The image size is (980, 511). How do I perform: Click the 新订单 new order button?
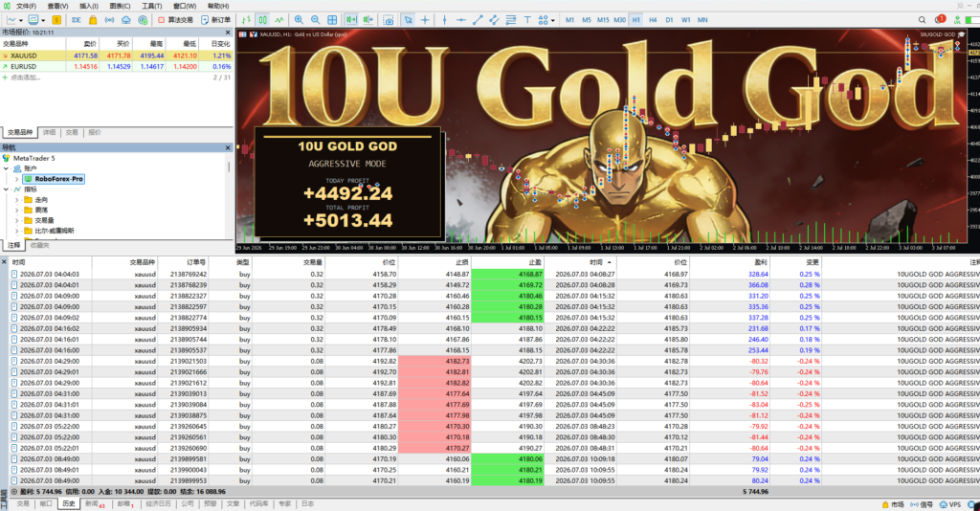pos(215,20)
